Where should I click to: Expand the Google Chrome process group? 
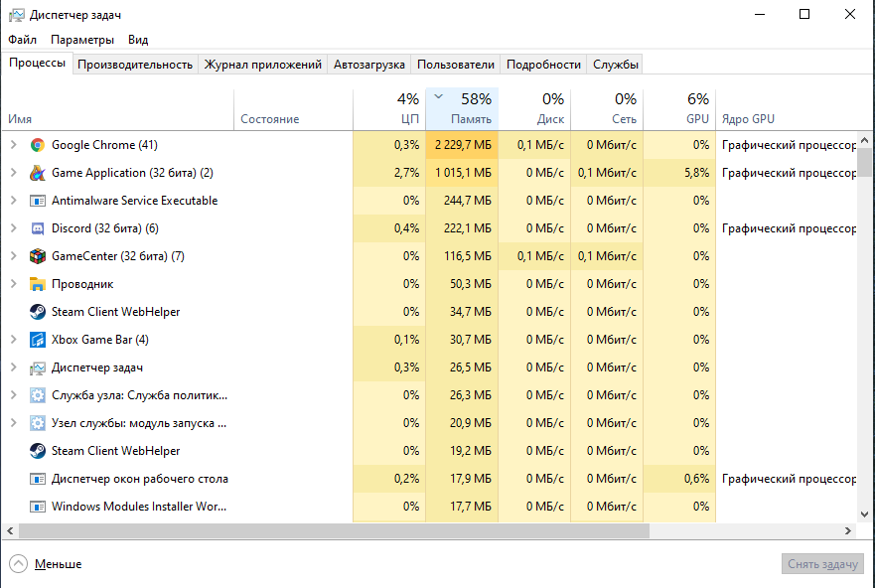pos(13,145)
